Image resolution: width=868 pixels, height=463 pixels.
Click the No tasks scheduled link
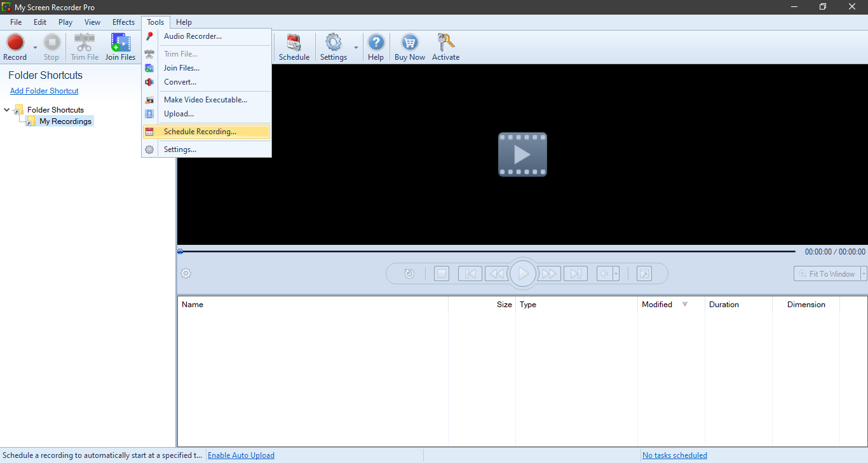(x=675, y=455)
